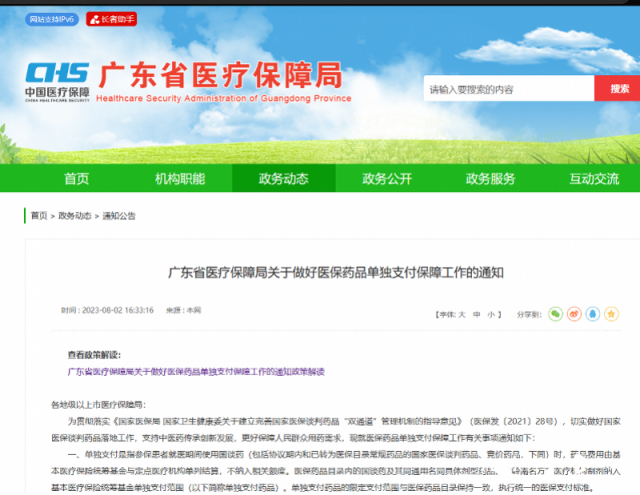This screenshot has width=640, height=495.
Task: Click the Healthcare Security Administration English subtitle
Action: [224, 98]
